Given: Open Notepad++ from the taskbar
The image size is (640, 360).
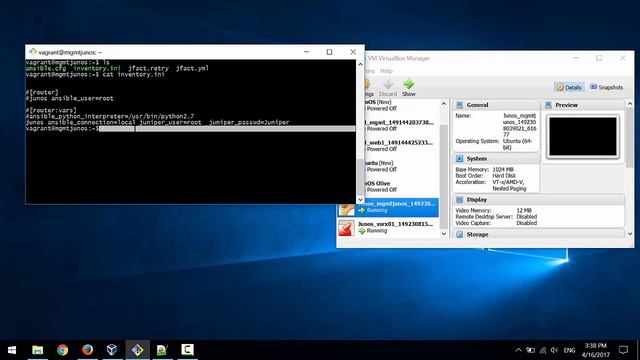Looking at the screenshot, I should (162, 350).
